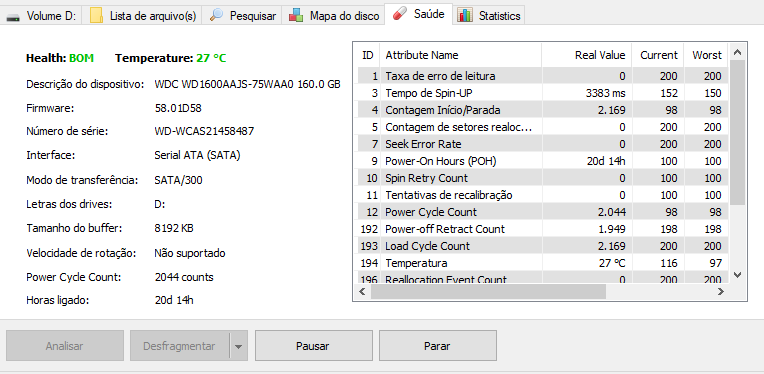Switch to the Mapa do disco tab

pyautogui.click(x=333, y=16)
